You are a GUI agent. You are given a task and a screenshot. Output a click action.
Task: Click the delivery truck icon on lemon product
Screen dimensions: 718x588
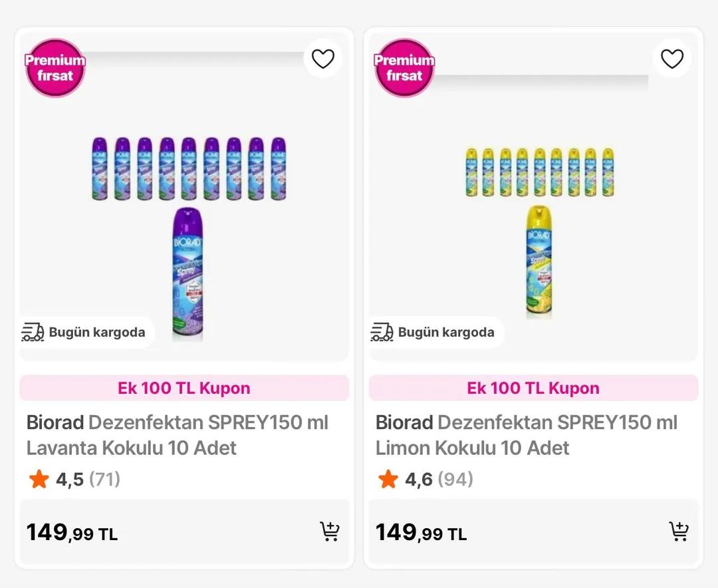point(382,332)
